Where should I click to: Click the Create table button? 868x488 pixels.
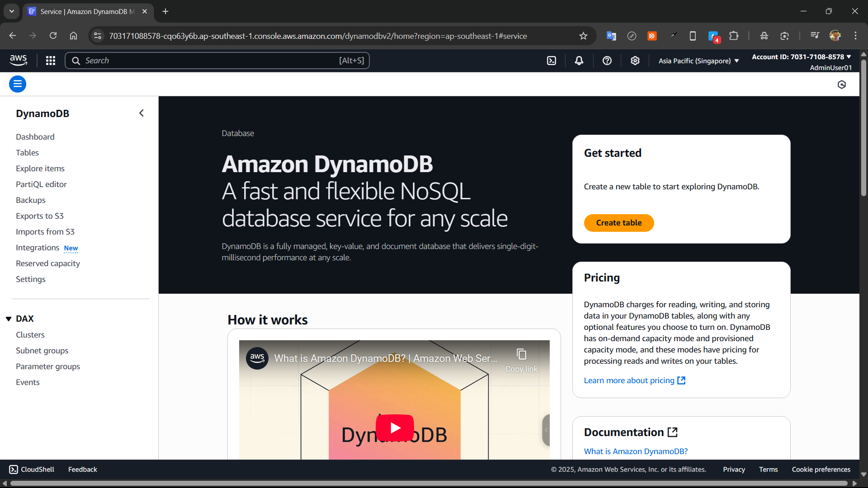619,223
